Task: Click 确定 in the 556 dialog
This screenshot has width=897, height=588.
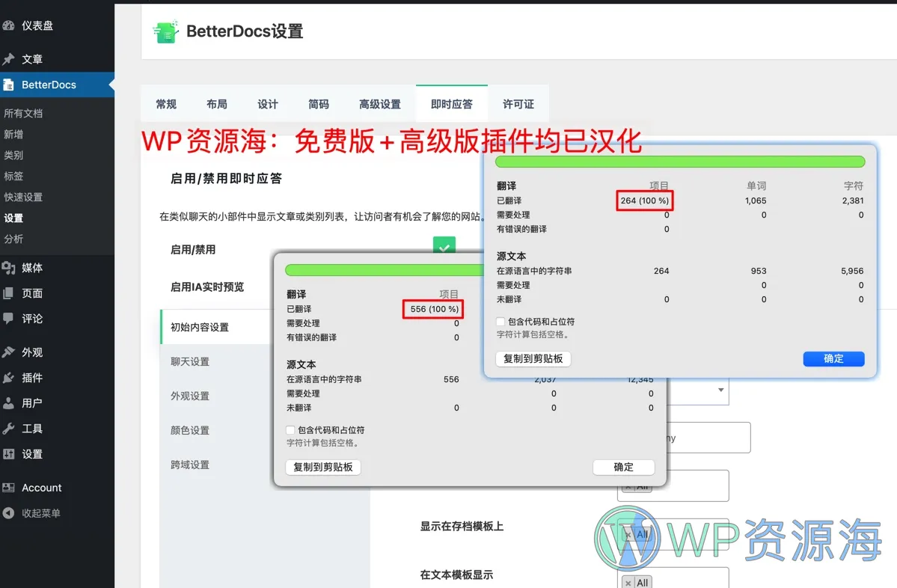Action: (623, 467)
